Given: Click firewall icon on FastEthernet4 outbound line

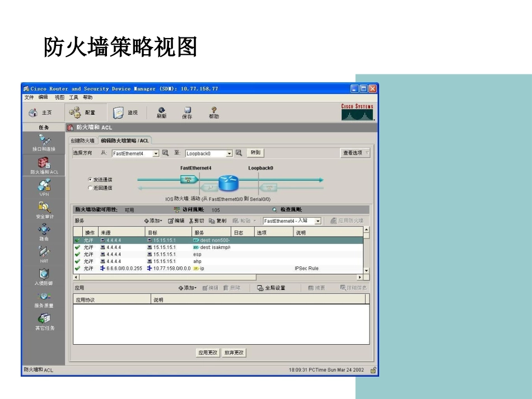Looking at the screenshot, I should pyautogui.click(x=189, y=179).
